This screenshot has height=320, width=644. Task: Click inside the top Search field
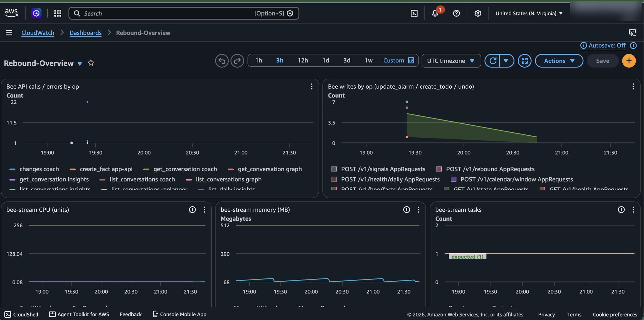point(184,13)
